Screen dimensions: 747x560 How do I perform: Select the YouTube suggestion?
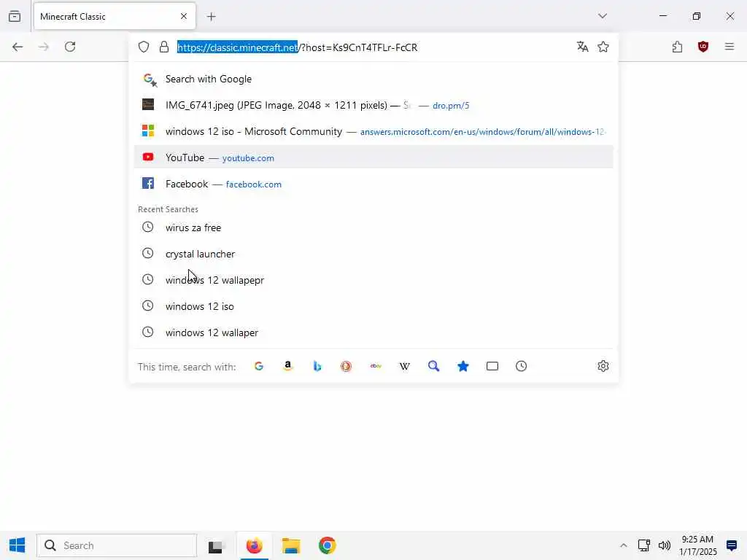[373, 157]
